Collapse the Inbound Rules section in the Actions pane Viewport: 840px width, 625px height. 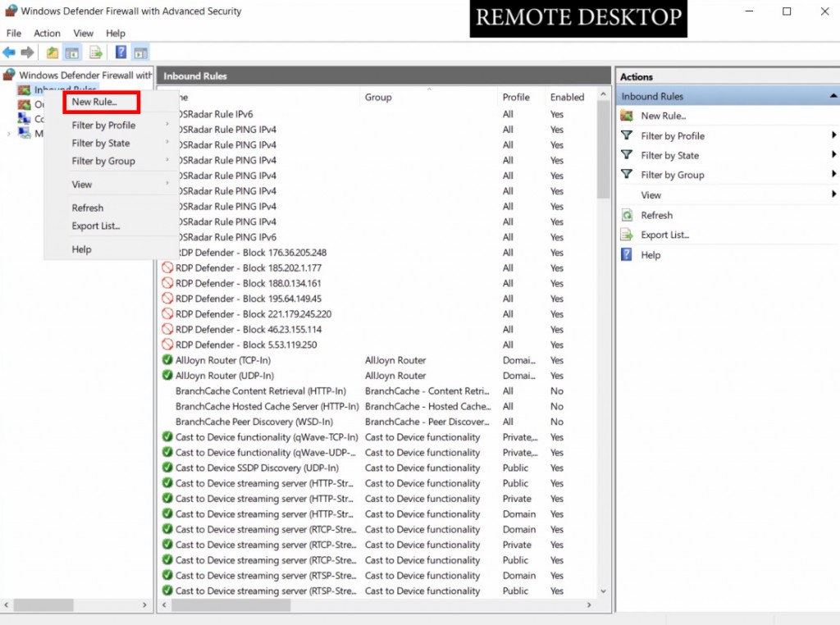point(833,97)
